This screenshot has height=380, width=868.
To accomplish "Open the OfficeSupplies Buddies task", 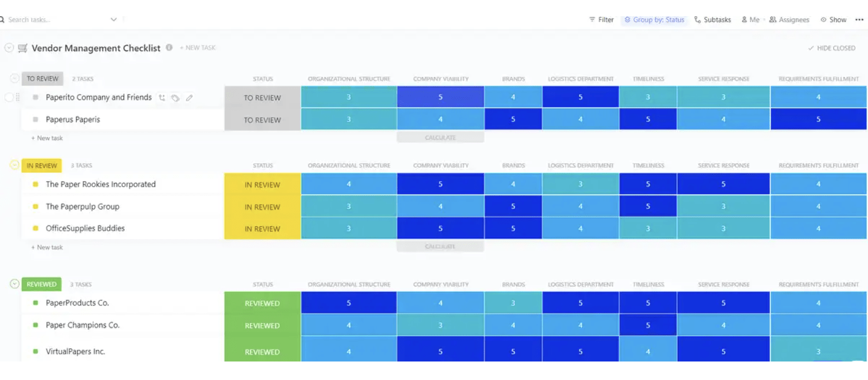I will tap(86, 228).
